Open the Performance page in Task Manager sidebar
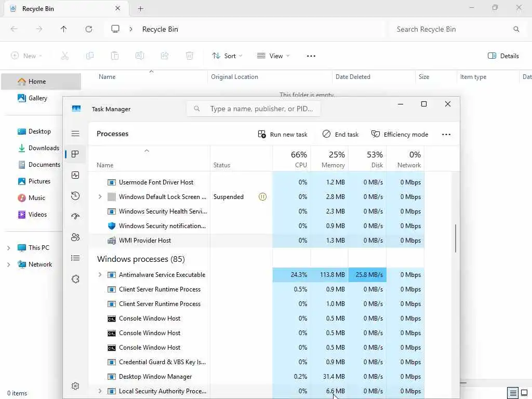 75,175
